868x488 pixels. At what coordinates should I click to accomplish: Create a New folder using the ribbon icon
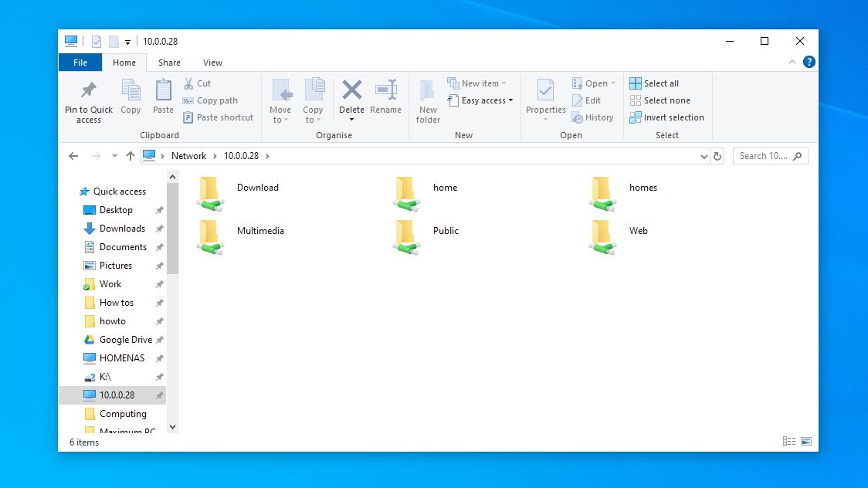coord(428,99)
